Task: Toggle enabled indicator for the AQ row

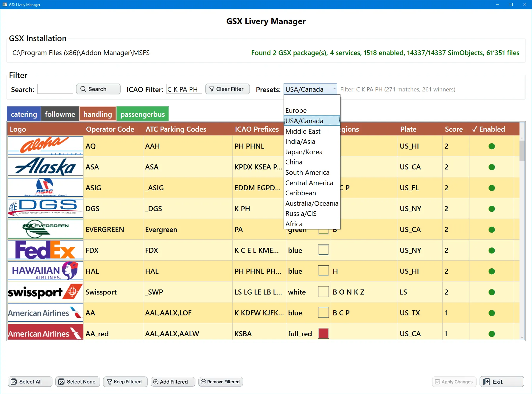Action: point(491,146)
